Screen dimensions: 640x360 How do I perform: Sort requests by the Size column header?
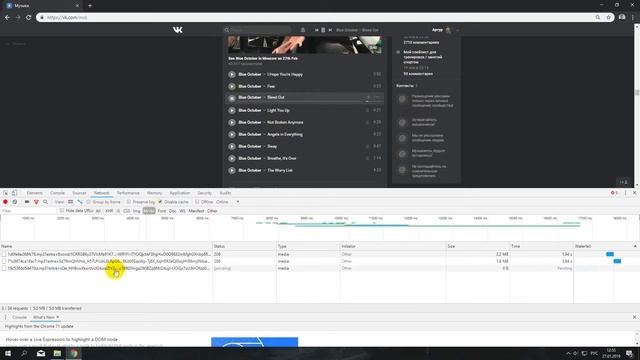[x=478, y=247]
